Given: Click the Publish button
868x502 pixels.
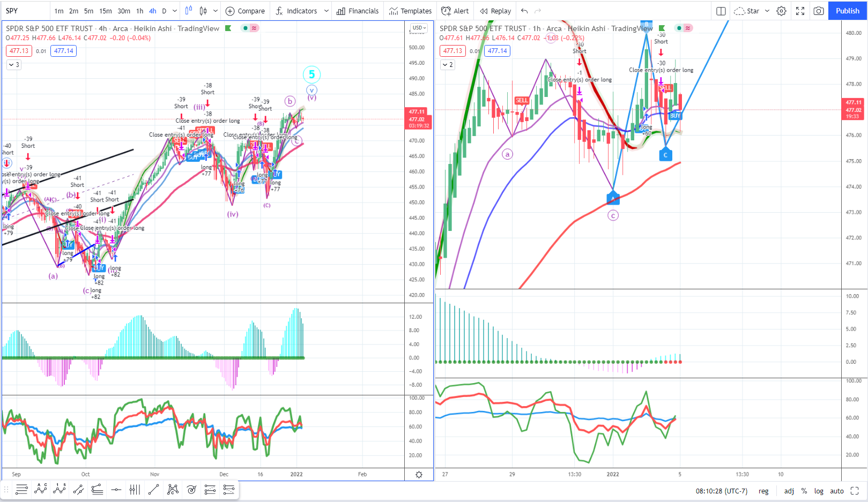Looking at the screenshot, I should [x=848, y=11].
